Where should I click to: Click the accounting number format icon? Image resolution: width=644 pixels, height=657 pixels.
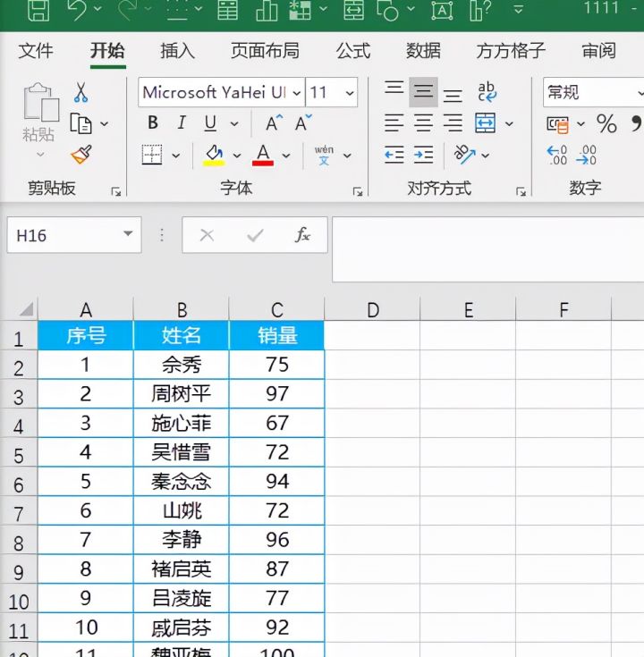point(557,124)
